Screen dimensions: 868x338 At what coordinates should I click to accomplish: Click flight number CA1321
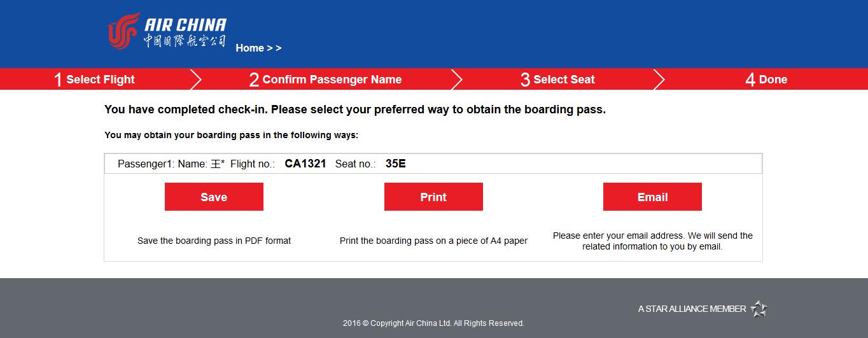coord(305,164)
